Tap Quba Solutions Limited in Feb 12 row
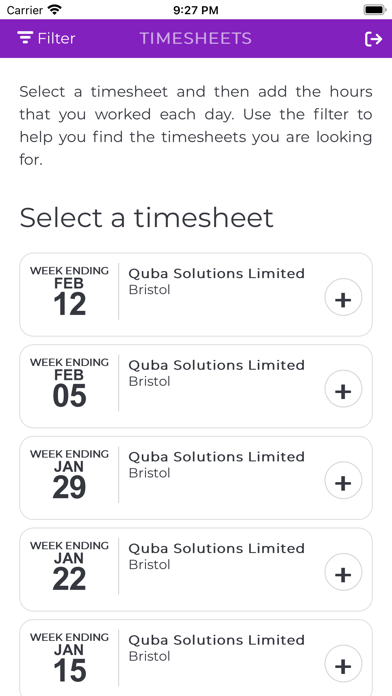The image size is (392, 696). point(217,273)
